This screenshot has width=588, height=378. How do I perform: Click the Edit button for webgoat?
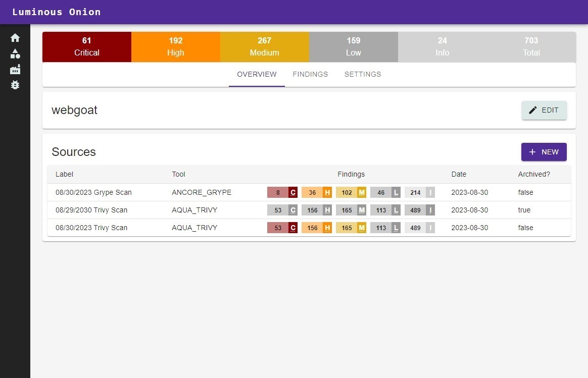pos(544,110)
